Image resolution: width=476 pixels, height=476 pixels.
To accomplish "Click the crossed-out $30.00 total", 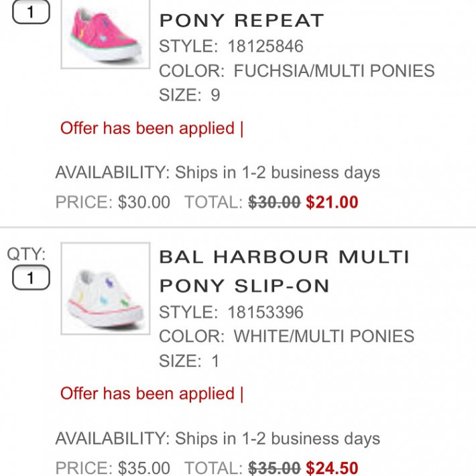I will (x=274, y=202).
